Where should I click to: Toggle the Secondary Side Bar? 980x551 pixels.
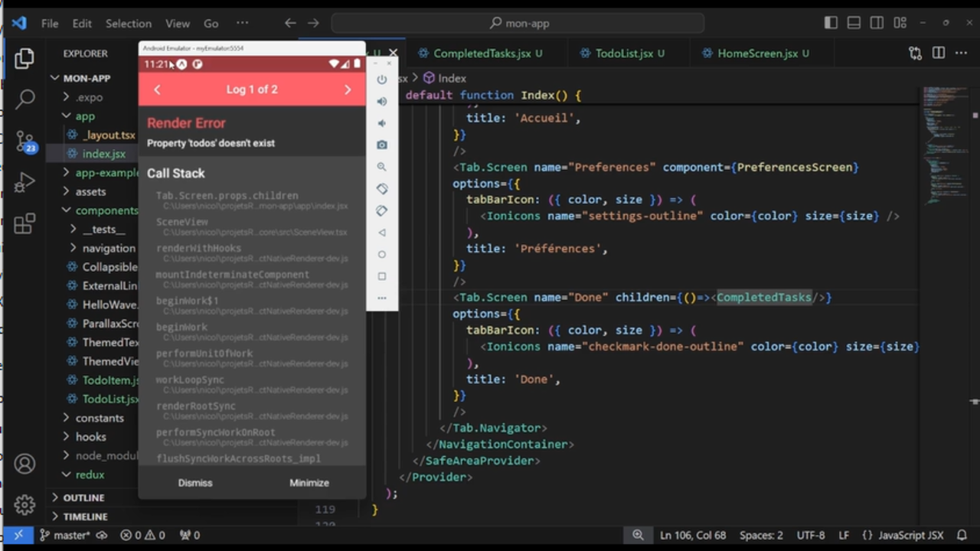(876, 23)
